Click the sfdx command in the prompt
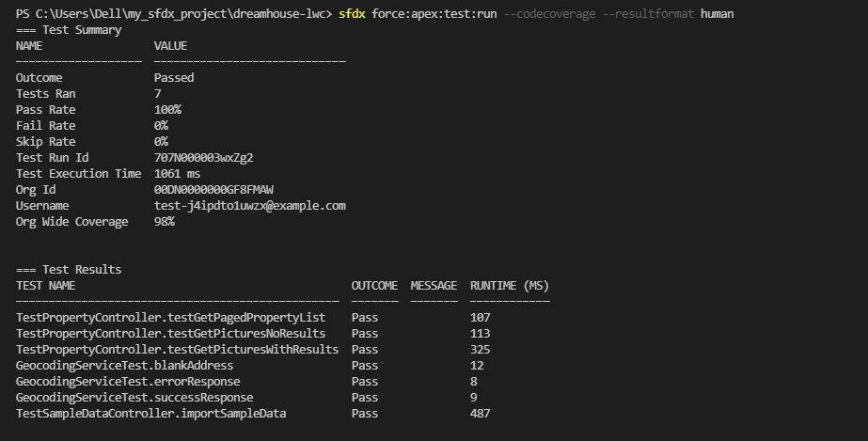The height and width of the screenshot is (441, 868). tap(354, 14)
